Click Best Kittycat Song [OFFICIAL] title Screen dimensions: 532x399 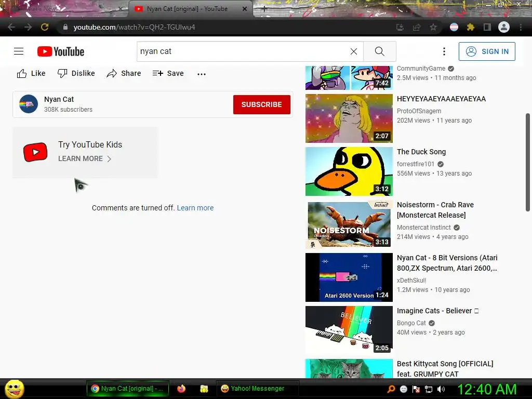tap(445, 368)
